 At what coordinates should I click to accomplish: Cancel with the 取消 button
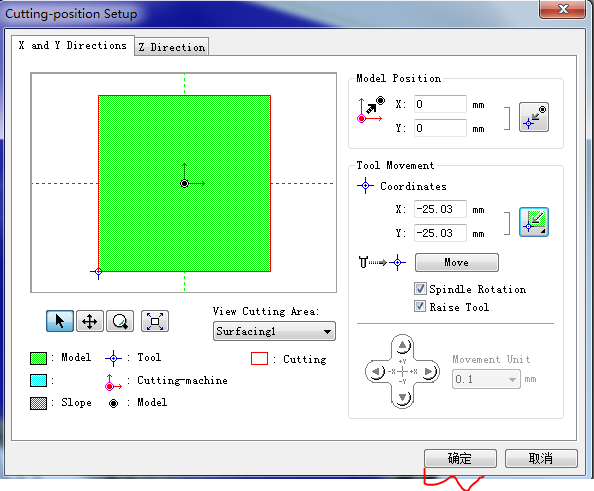541,458
